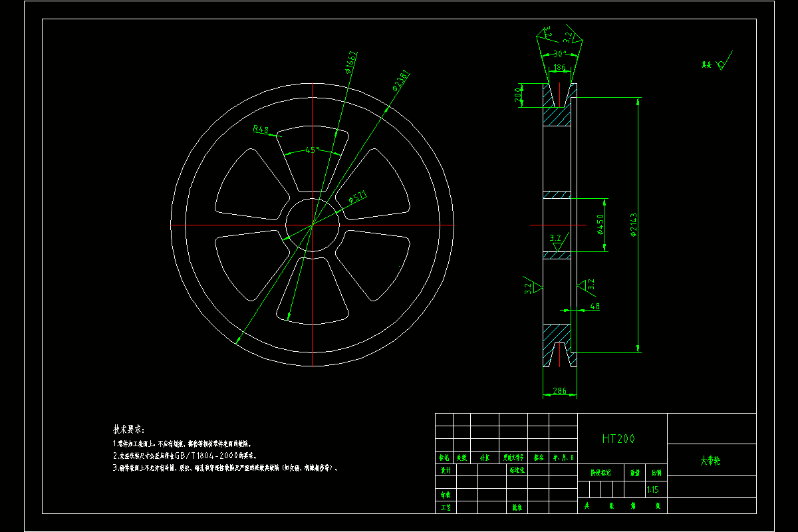Image resolution: width=798 pixels, height=532 pixels.
Task: Click the 30° groove angle dimension
Action: (559, 54)
